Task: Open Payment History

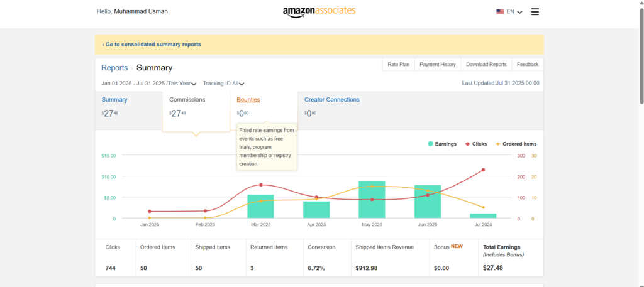Action: point(438,64)
